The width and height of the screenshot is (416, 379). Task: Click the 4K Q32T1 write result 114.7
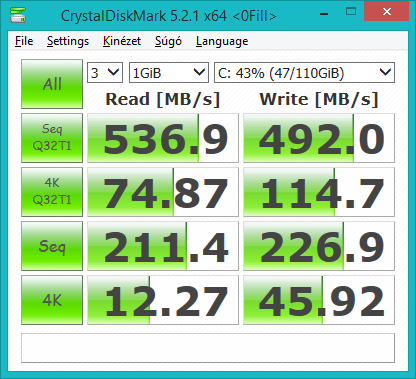[319, 192]
